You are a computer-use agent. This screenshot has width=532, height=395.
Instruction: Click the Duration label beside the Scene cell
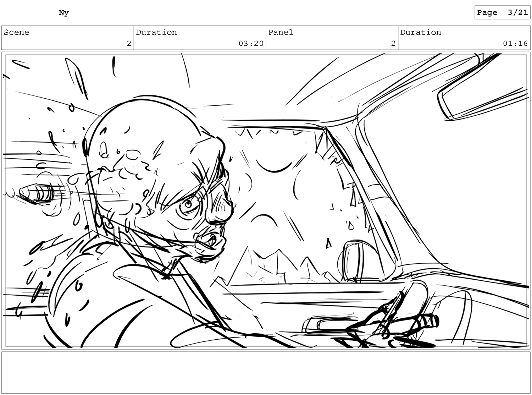tap(156, 32)
